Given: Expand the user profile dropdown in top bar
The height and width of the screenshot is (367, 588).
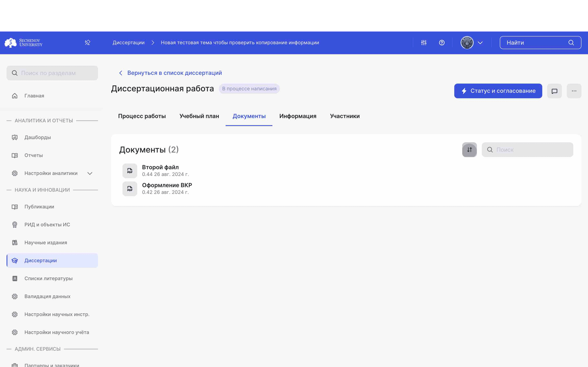Looking at the screenshot, I should [x=480, y=42].
